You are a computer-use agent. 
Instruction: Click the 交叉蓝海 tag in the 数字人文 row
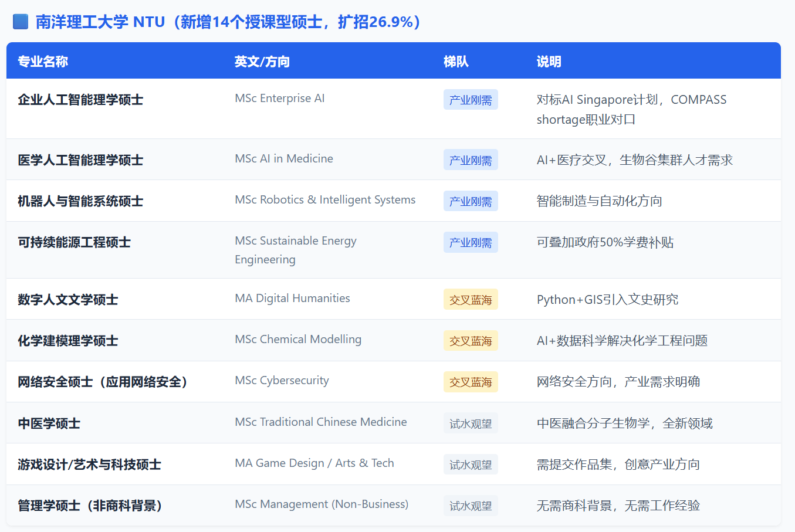pos(471,300)
